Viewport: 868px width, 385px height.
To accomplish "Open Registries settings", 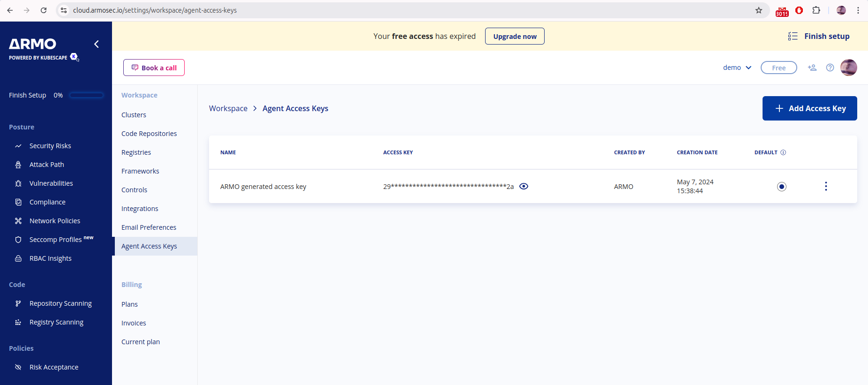I will [x=136, y=152].
